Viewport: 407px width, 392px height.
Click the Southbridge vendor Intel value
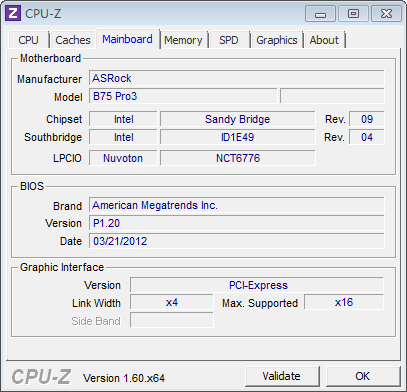pos(123,137)
